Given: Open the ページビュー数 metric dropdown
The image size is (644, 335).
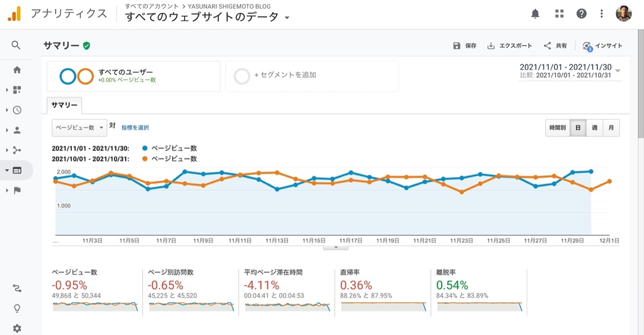Looking at the screenshot, I should 79,128.
